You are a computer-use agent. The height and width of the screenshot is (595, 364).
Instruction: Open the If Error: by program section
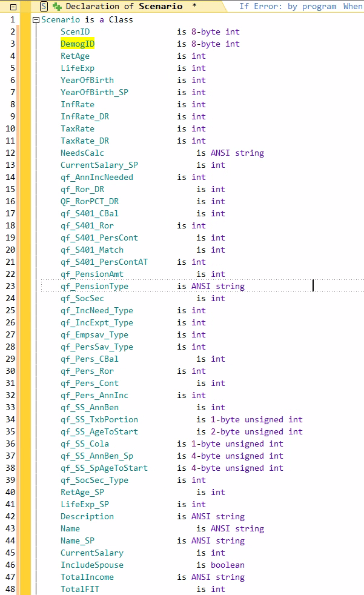point(288,6)
